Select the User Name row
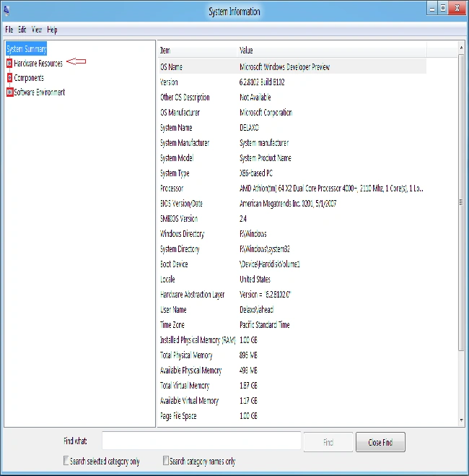Screen dimensions: 469x476 292,310
